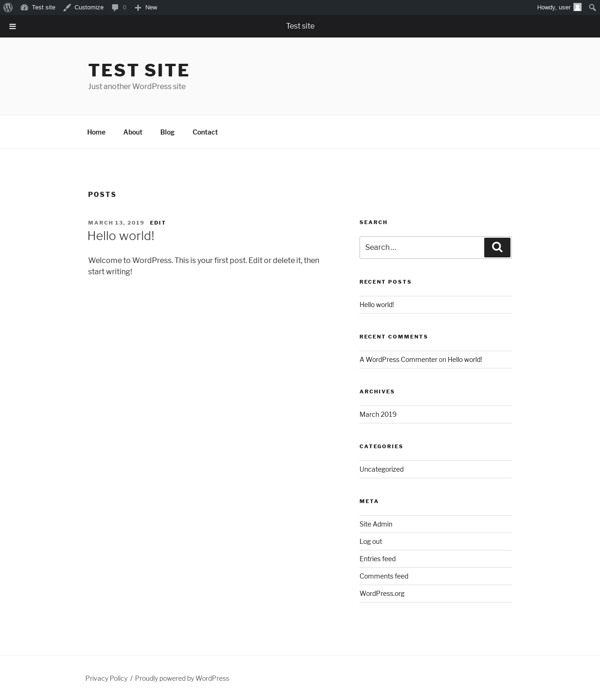
Task: Open the Hello world! post title
Action: point(121,236)
